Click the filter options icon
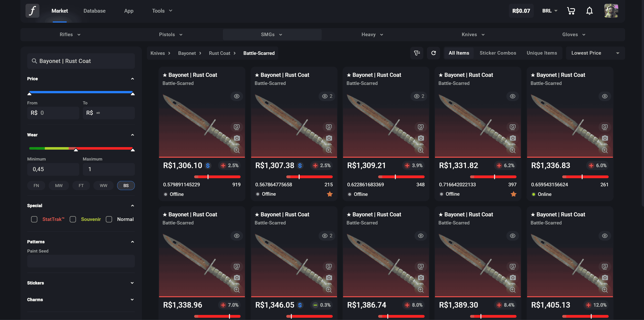Screen dimensions: 644x320 click(x=417, y=53)
